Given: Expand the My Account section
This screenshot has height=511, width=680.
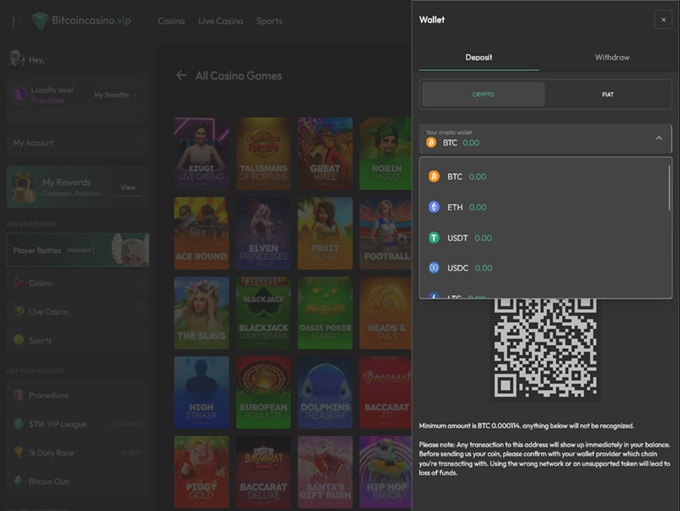Looking at the screenshot, I should (x=77, y=143).
